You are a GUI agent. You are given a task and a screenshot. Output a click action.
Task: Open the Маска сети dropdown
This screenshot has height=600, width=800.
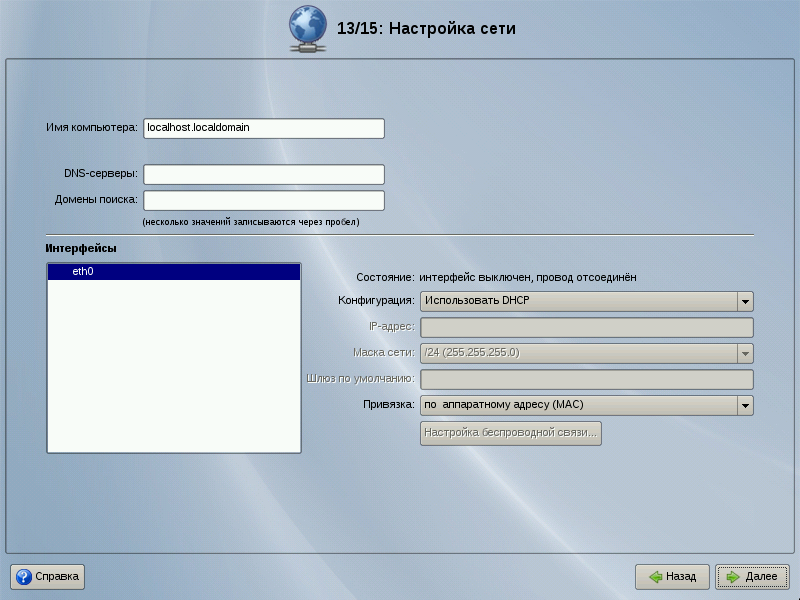coord(586,353)
